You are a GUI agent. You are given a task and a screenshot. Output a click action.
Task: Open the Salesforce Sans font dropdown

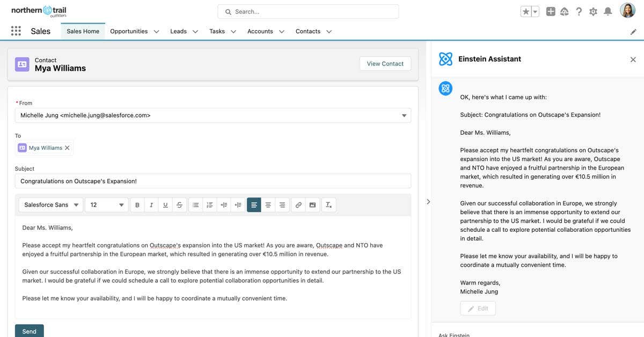51,204
